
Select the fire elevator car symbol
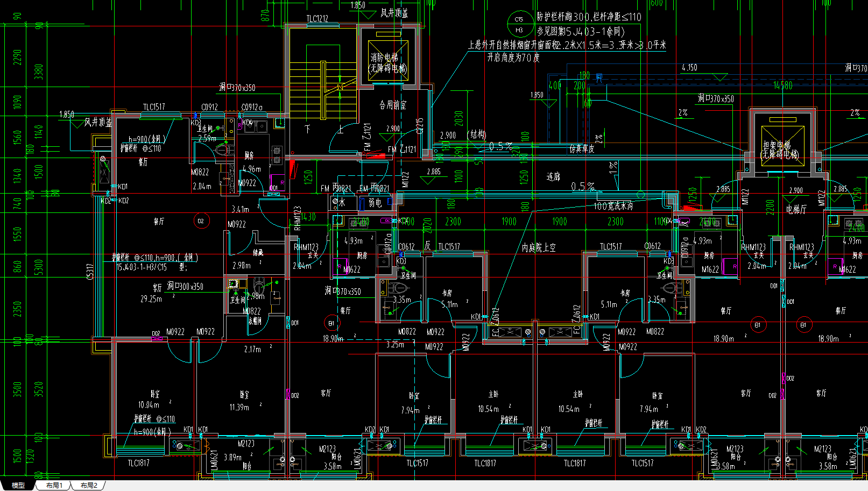click(x=387, y=60)
